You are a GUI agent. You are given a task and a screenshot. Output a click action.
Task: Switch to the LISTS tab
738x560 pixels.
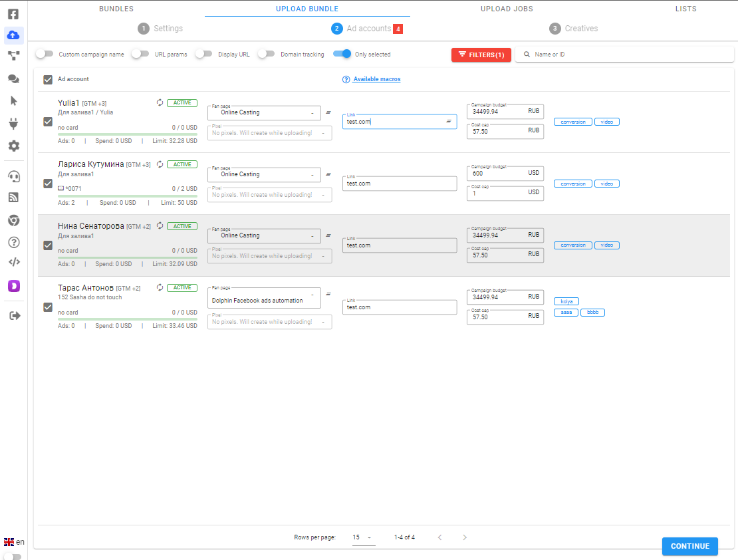[685, 9]
